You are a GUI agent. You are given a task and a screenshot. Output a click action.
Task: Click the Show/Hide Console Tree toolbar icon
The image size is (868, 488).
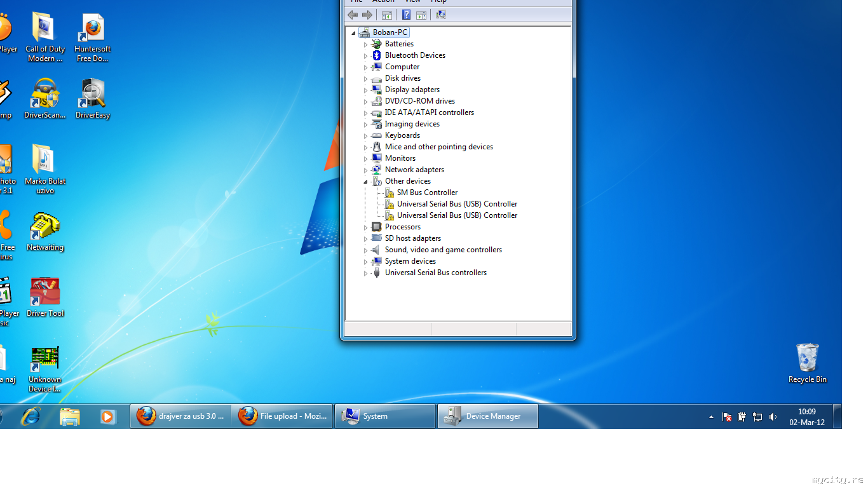tap(386, 15)
